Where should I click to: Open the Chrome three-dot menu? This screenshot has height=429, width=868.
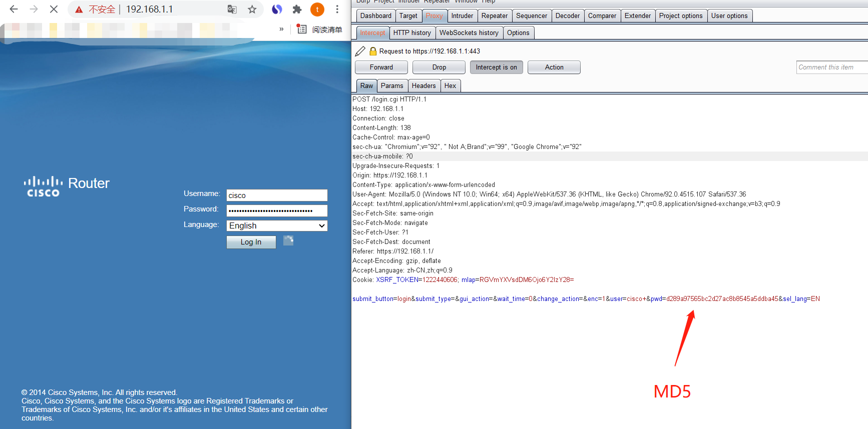[x=337, y=9]
